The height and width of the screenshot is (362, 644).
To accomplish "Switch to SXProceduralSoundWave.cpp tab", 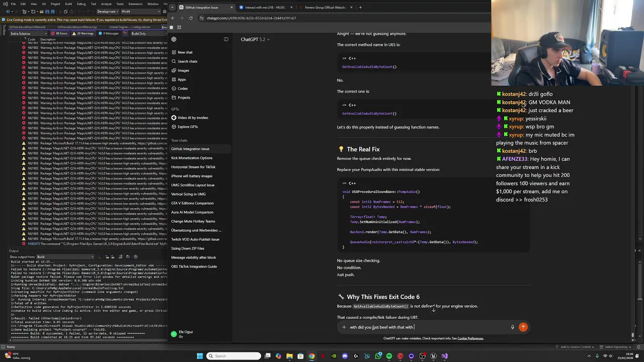I will [x=77, y=27].
